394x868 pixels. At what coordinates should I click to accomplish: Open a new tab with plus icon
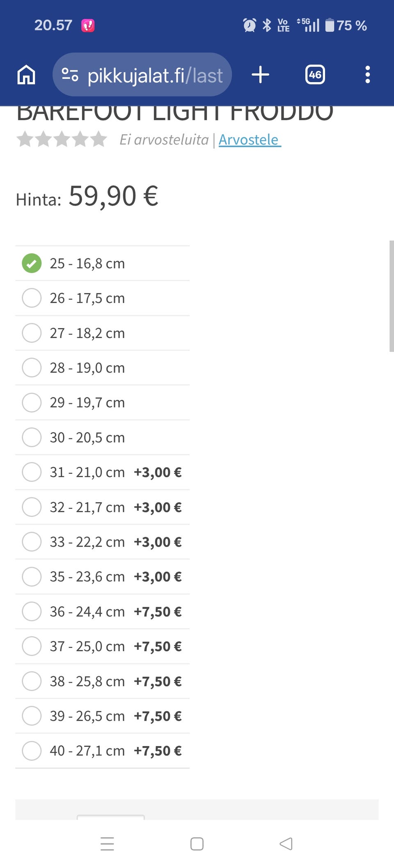pyautogui.click(x=260, y=75)
